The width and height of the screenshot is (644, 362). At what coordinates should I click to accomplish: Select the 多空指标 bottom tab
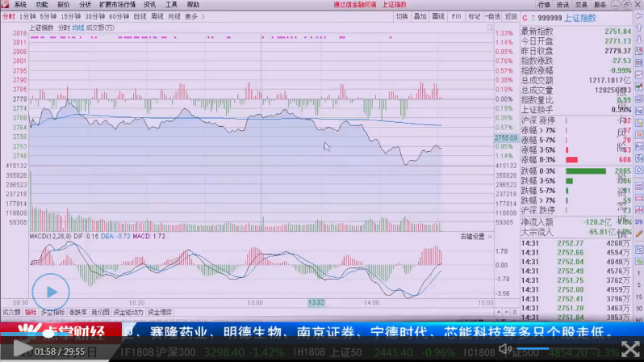click(x=52, y=313)
